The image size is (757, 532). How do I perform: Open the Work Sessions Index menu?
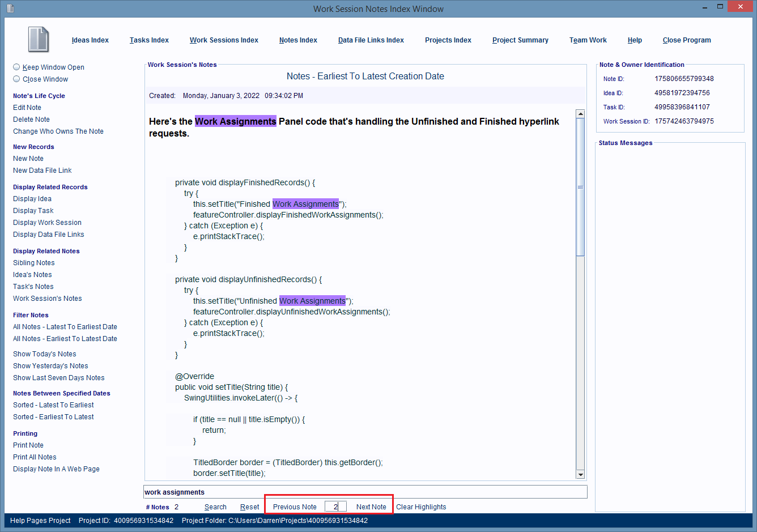click(224, 40)
